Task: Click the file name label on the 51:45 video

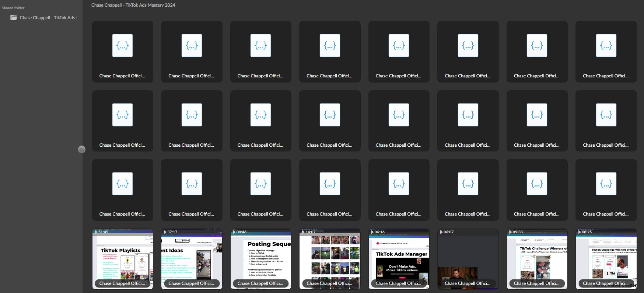Action: click(122, 283)
